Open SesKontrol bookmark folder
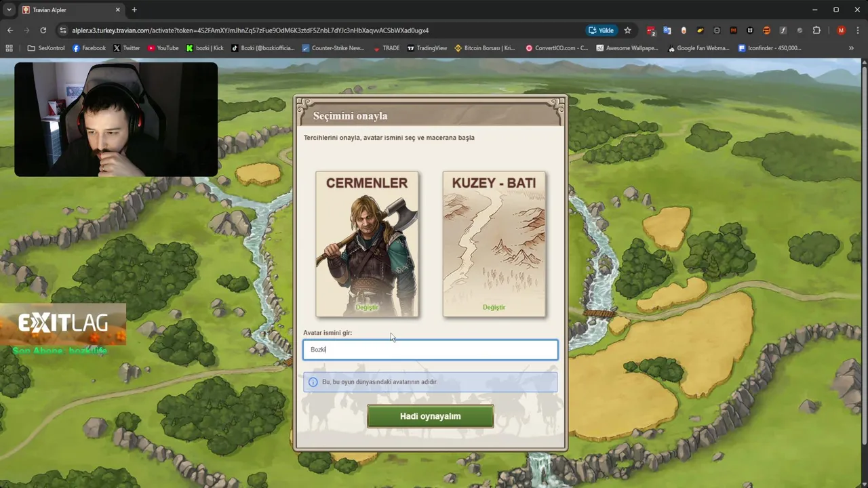Viewport: 868px width, 488px height. tap(46, 48)
